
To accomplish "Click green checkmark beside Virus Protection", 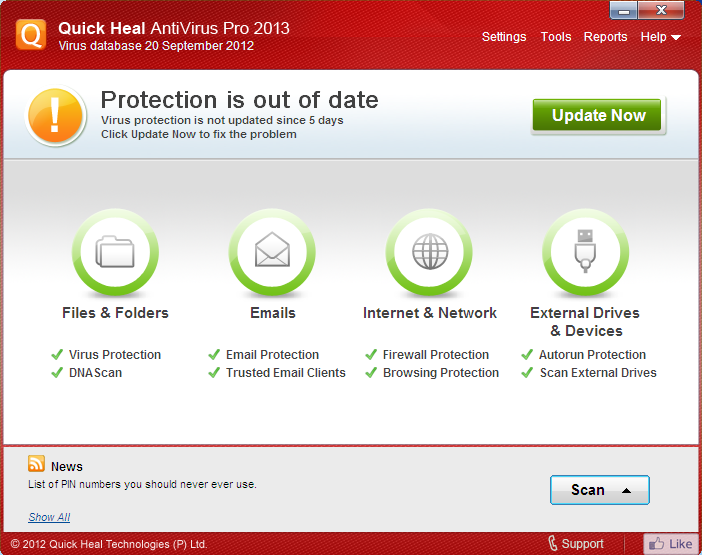I will coord(57,354).
